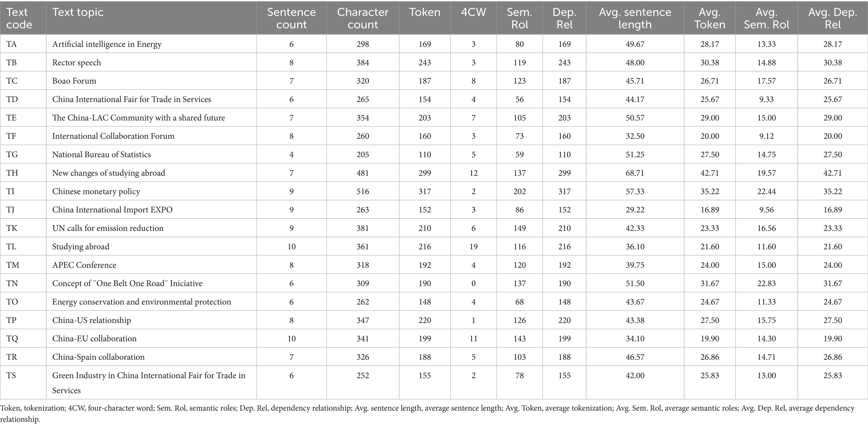The width and height of the screenshot is (868, 426).
Task: Select the "Character count" header cell
Action: pos(363,18)
